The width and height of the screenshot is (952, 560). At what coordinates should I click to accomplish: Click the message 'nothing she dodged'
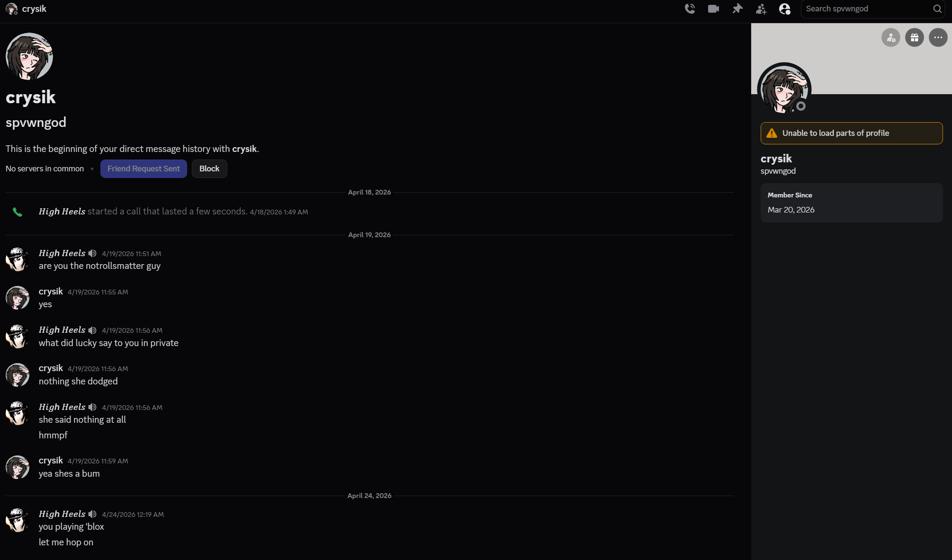point(78,382)
